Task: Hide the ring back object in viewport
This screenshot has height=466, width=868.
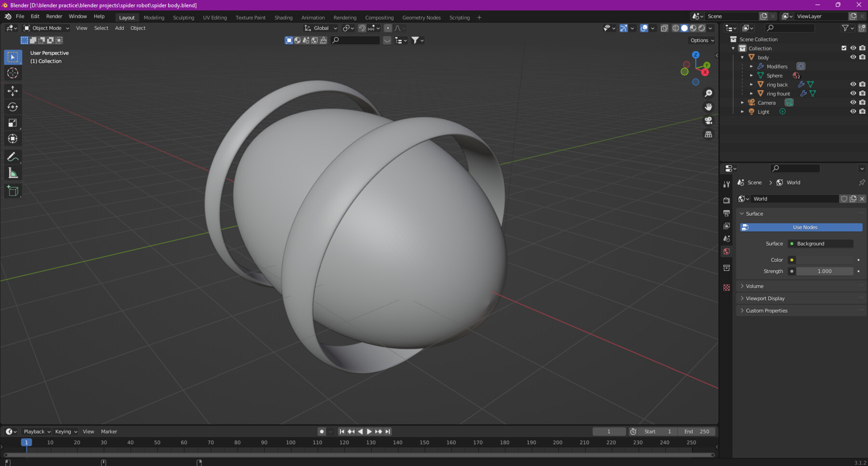Action: coord(853,84)
